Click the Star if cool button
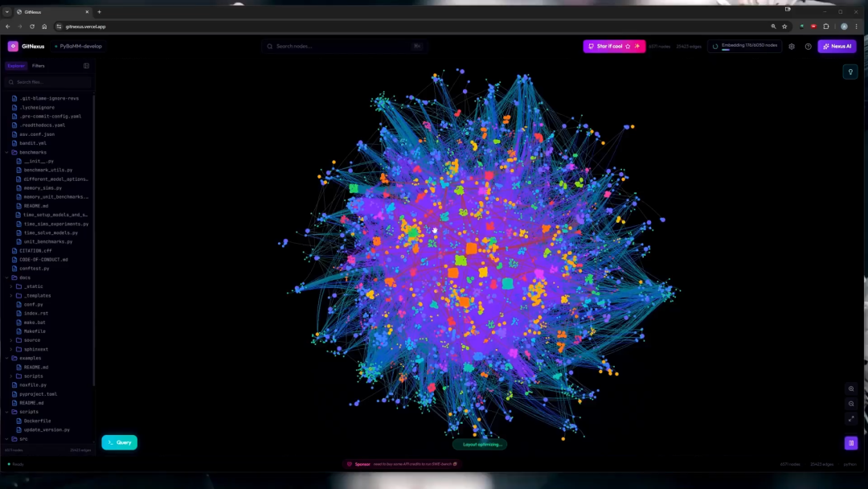This screenshot has height=489, width=868. (614, 47)
